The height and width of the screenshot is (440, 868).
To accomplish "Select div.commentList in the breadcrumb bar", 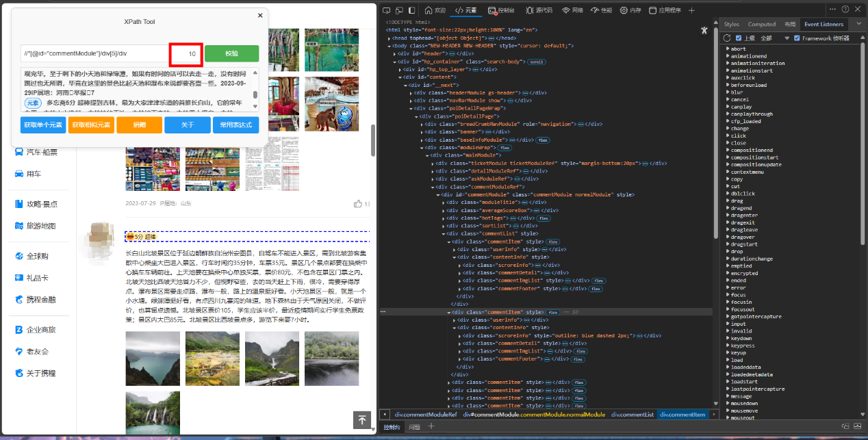I will (x=633, y=415).
